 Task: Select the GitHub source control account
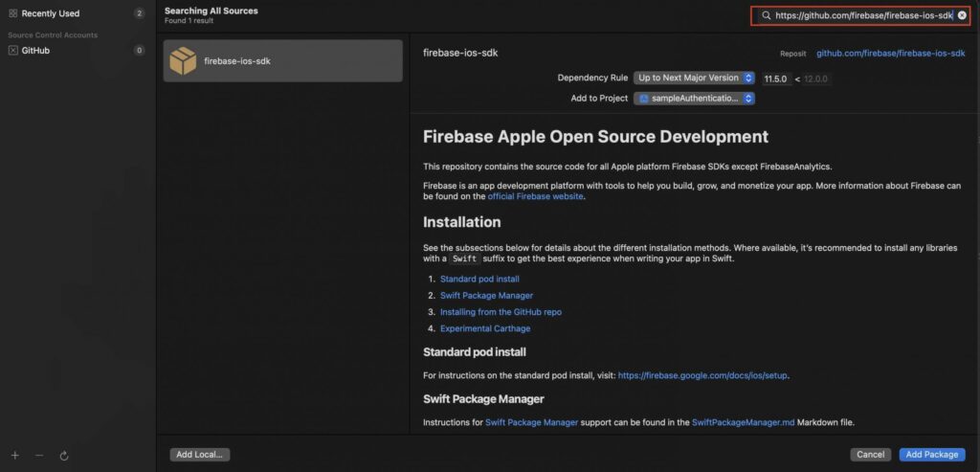pyautogui.click(x=35, y=51)
